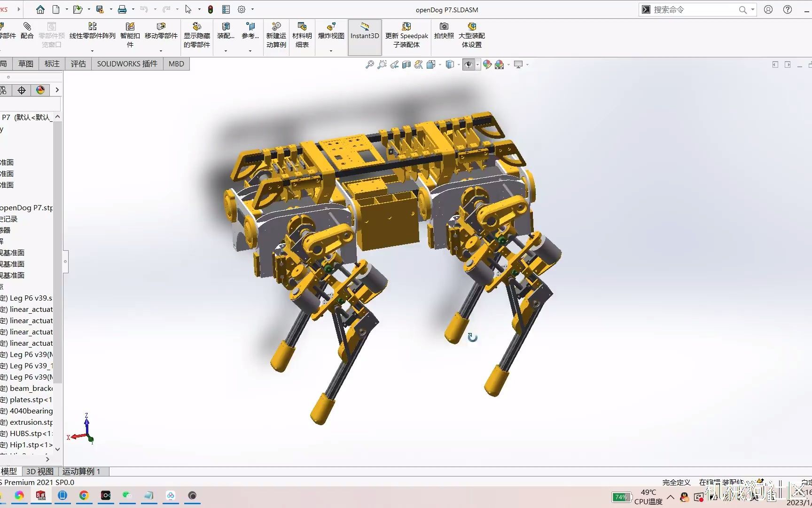Open SOLIDWORKS 插件 tab

pos(127,64)
